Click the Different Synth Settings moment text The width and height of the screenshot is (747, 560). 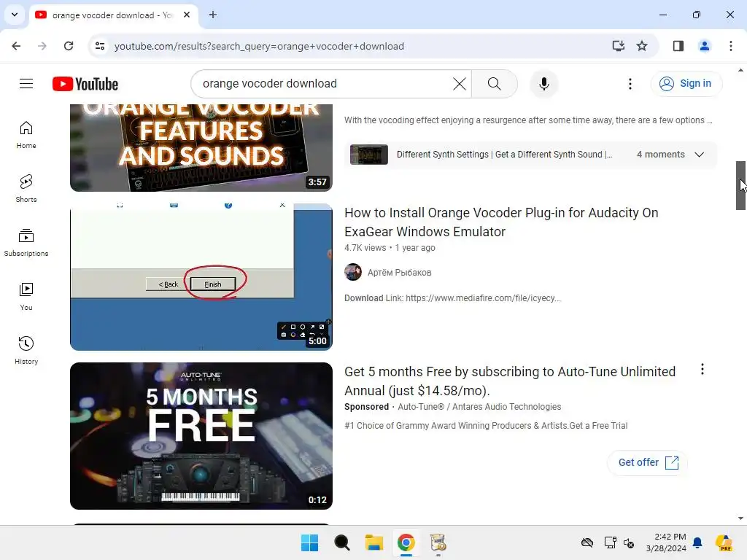coord(504,155)
